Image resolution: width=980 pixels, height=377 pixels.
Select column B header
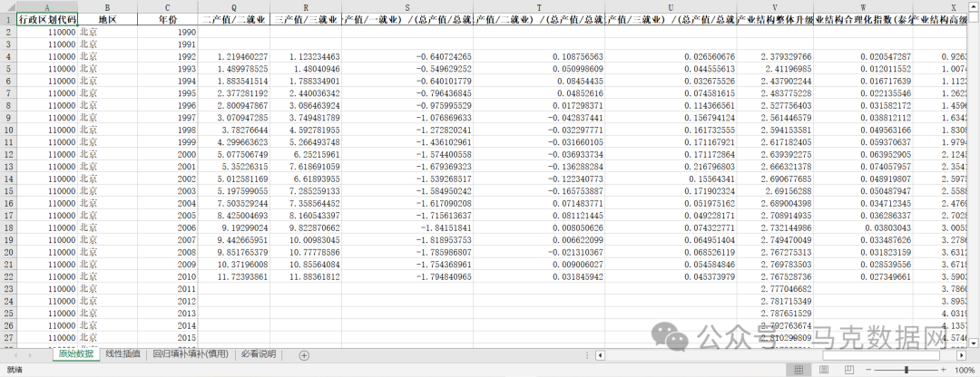[x=107, y=7]
